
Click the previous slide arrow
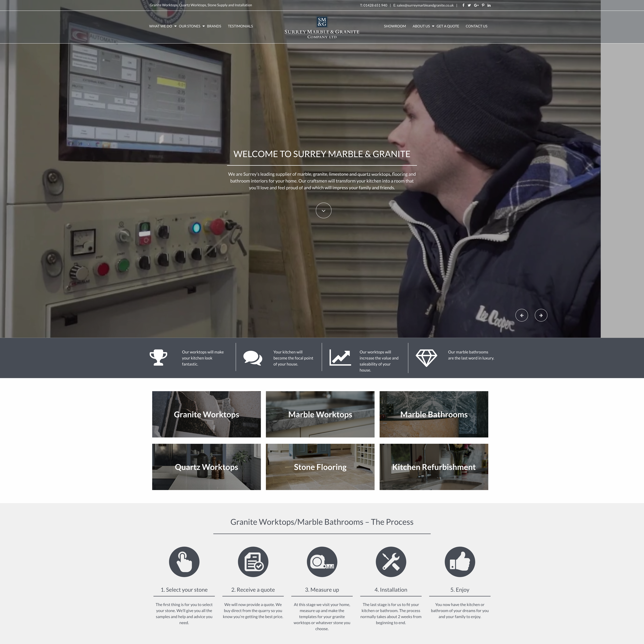(521, 315)
